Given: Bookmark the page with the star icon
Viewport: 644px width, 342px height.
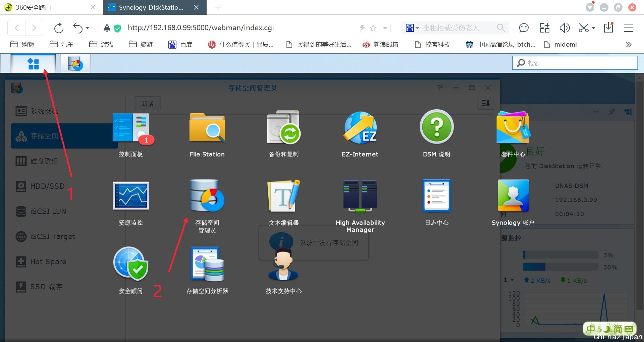Looking at the screenshot, I should (x=373, y=28).
